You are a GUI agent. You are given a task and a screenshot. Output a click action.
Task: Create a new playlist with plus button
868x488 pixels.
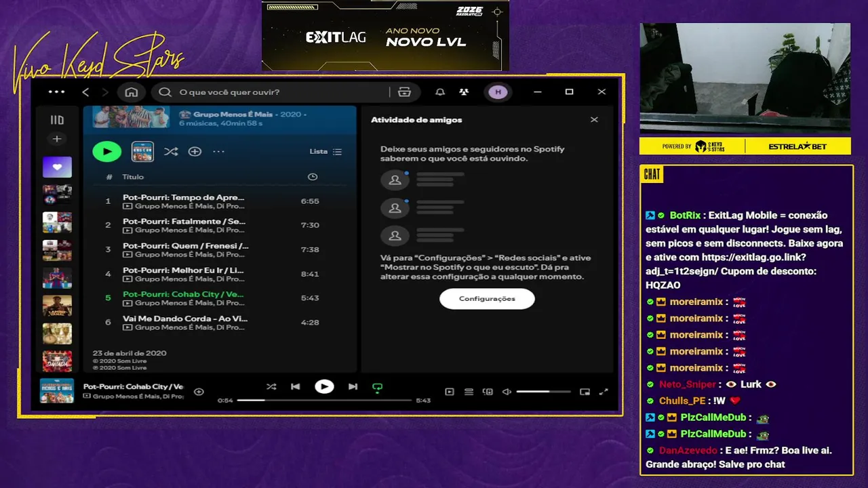point(57,139)
